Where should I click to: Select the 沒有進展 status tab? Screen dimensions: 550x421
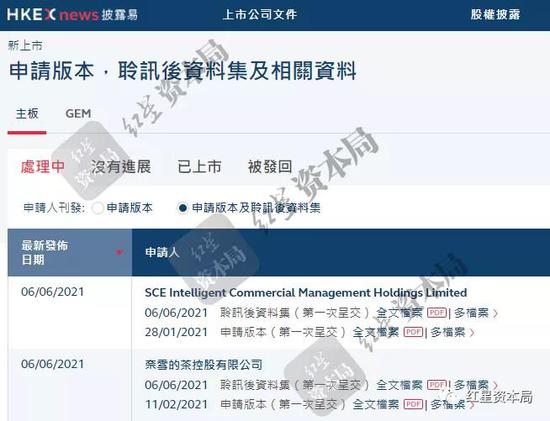(121, 167)
